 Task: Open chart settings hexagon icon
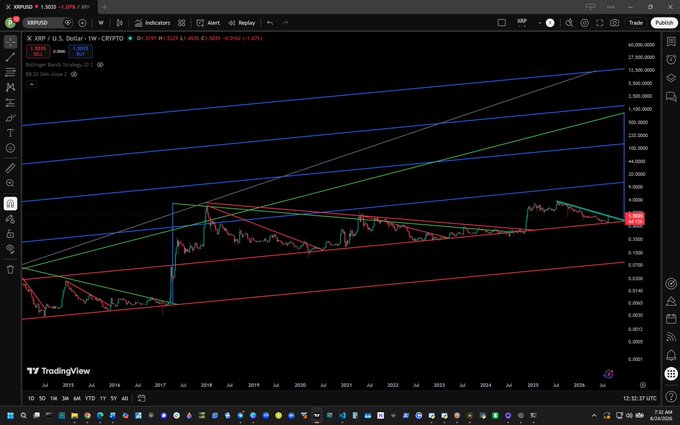[585, 23]
